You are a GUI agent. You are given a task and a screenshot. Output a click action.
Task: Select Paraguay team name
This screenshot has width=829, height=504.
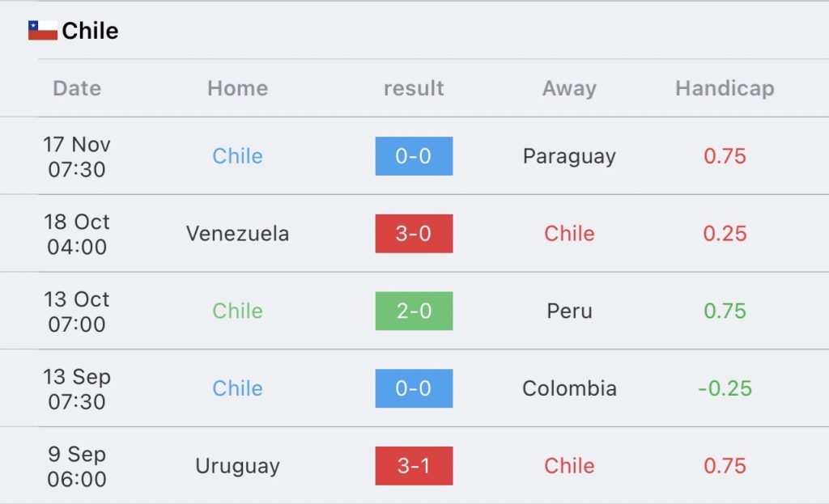(x=569, y=157)
